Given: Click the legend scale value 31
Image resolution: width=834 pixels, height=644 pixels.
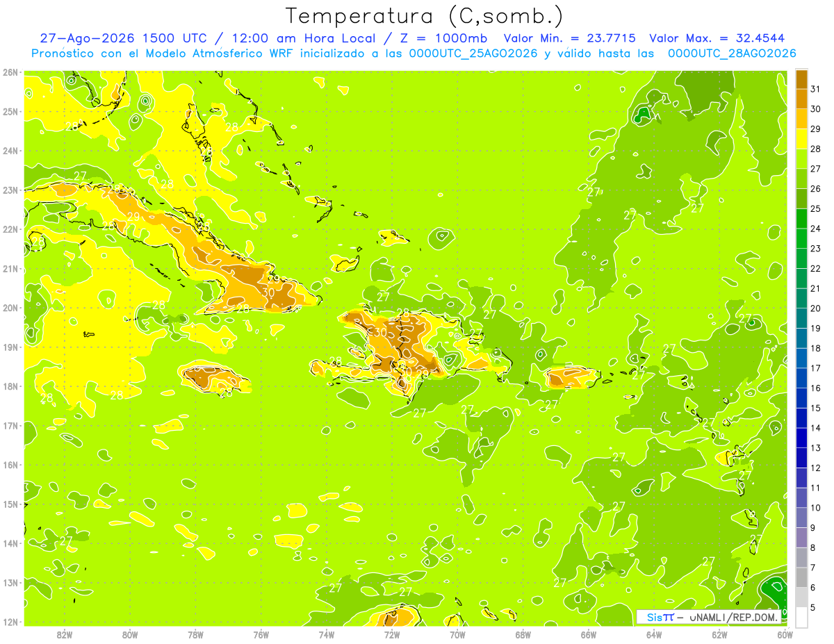Looking at the screenshot, I should point(815,88).
